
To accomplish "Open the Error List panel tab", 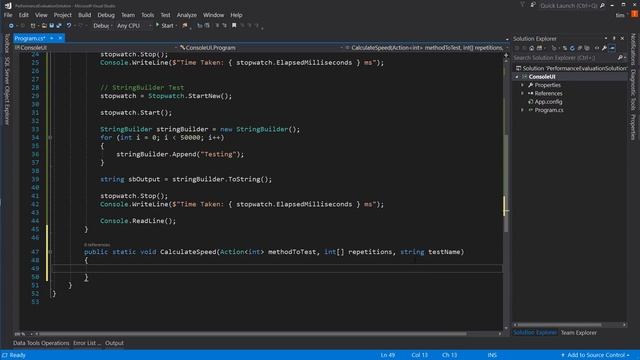I will coord(87,343).
